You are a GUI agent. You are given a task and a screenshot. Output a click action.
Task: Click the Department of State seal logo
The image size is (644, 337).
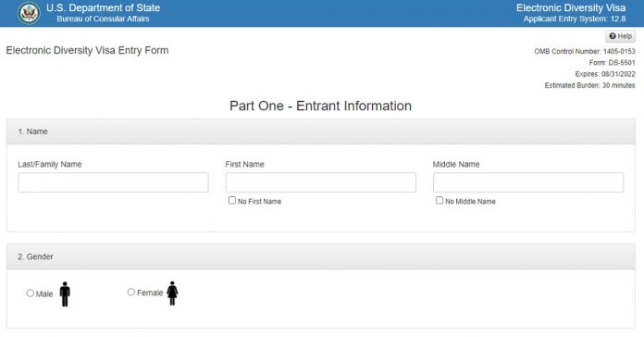click(29, 13)
